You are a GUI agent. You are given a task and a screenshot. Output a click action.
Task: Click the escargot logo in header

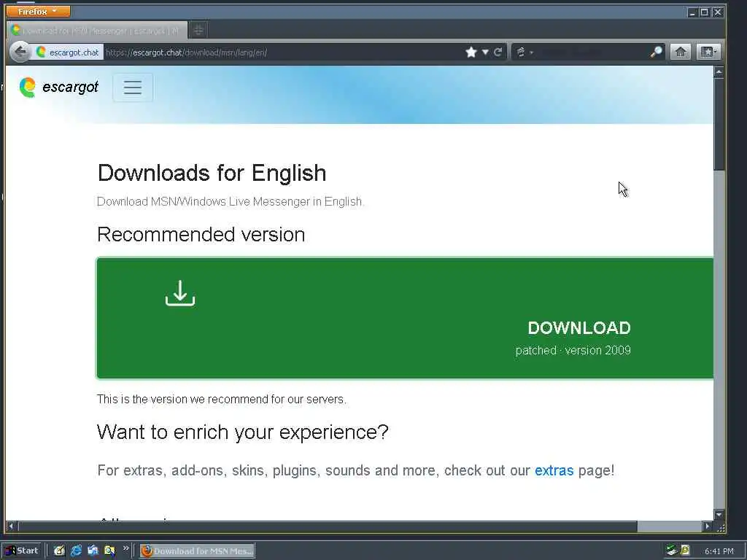[x=58, y=87]
